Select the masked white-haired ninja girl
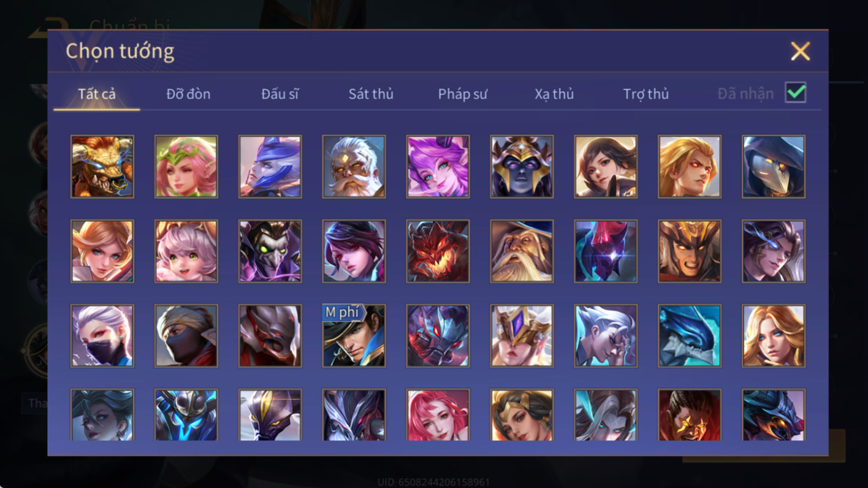 coord(102,336)
